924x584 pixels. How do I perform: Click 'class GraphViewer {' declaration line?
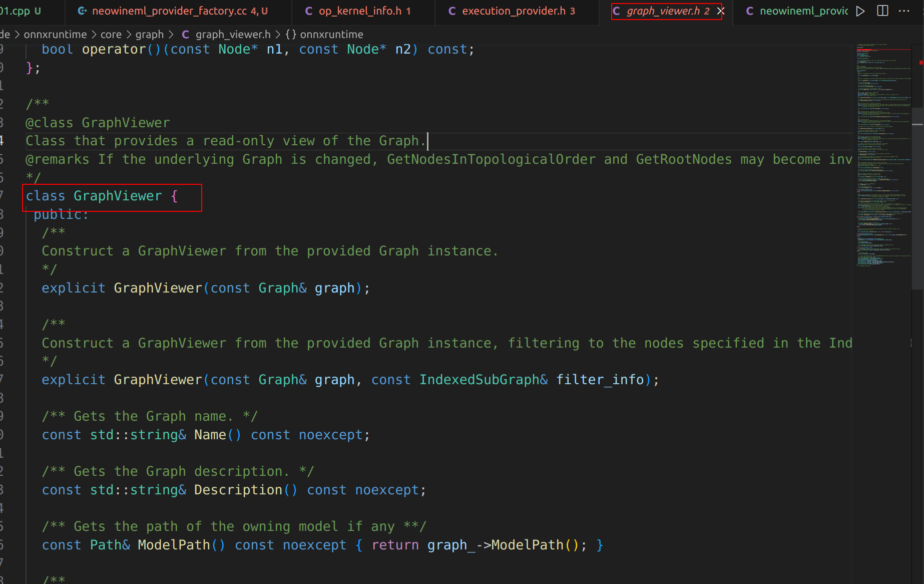click(x=102, y=196)
